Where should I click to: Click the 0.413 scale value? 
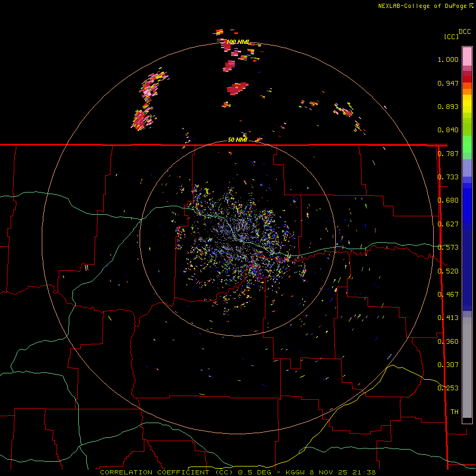pos(448,318)
